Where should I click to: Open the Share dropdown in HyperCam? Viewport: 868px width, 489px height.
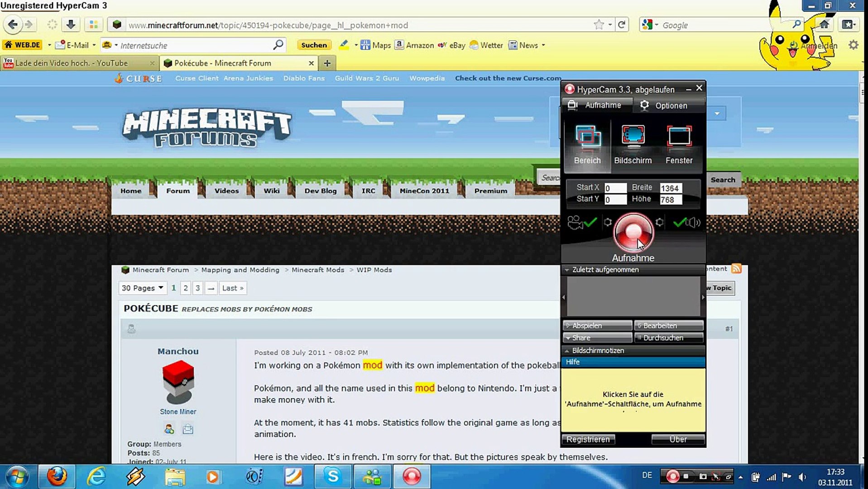[597, 338]
